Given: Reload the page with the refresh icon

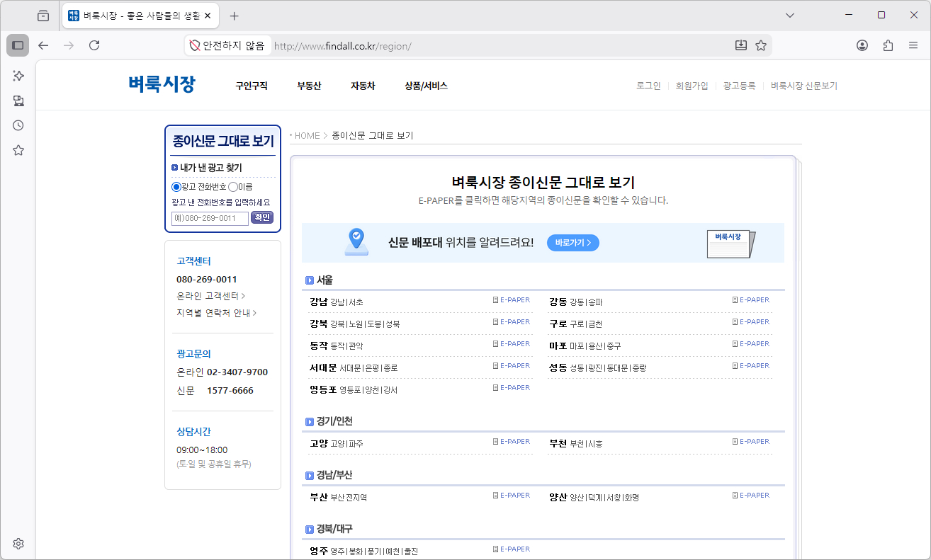Looking at the screenshot, I should (94, 45).
